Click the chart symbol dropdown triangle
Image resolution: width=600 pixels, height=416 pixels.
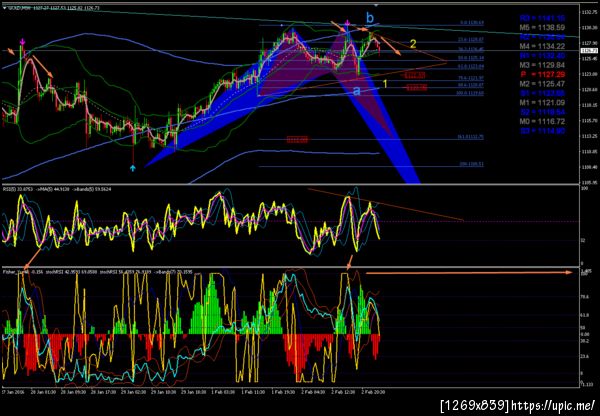tap(4, 7)
